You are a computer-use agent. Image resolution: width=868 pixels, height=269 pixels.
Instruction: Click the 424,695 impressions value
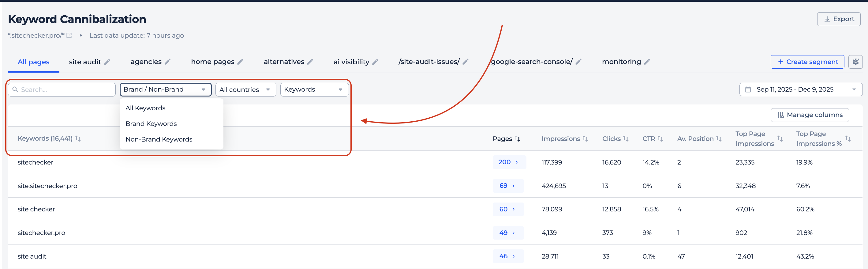point(554,186)
